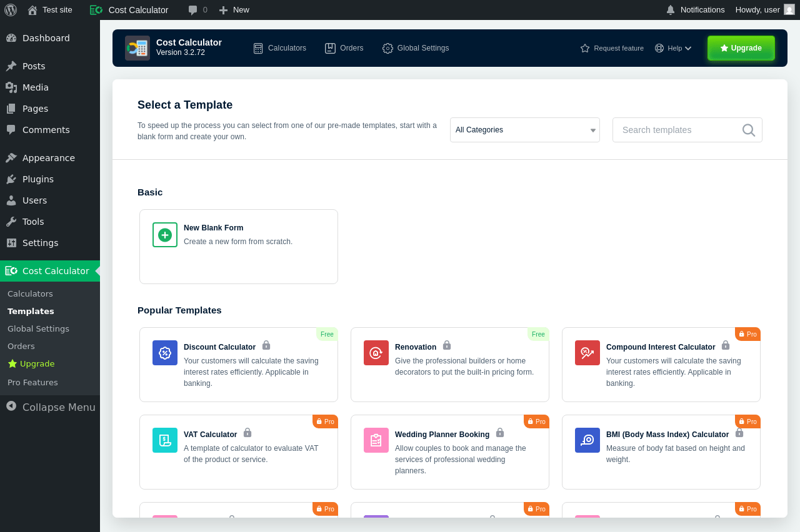Screen dimensions: 800x532
Task: Click the Compound Interest Calculator icon
Action: [587, 353]
